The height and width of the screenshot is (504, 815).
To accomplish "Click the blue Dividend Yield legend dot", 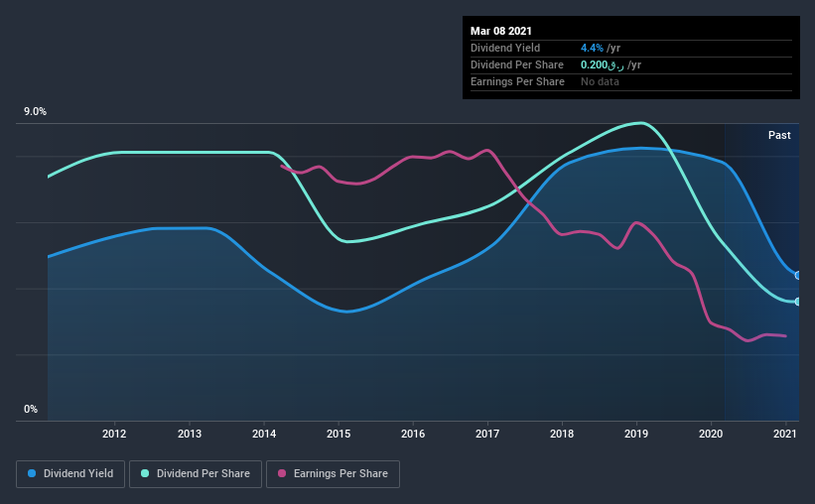I will 32,473.
